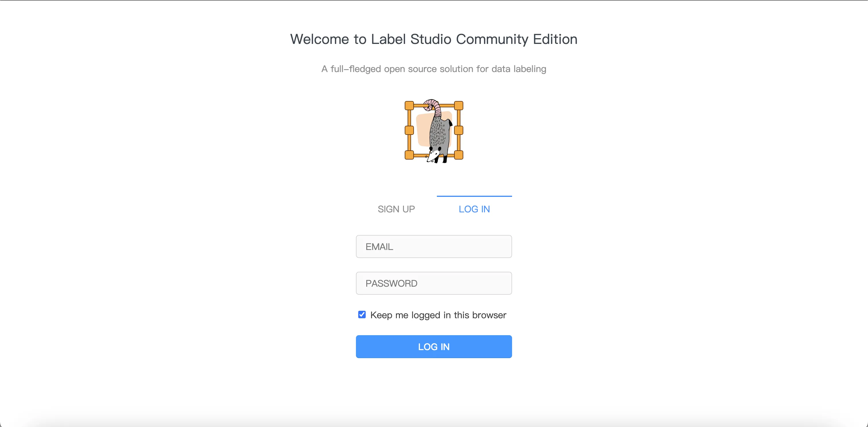Screen dimensions: 868x427
Task: Click top-right orange handle of logo frame
Action: pyautogui.click(x=459, y=106)
